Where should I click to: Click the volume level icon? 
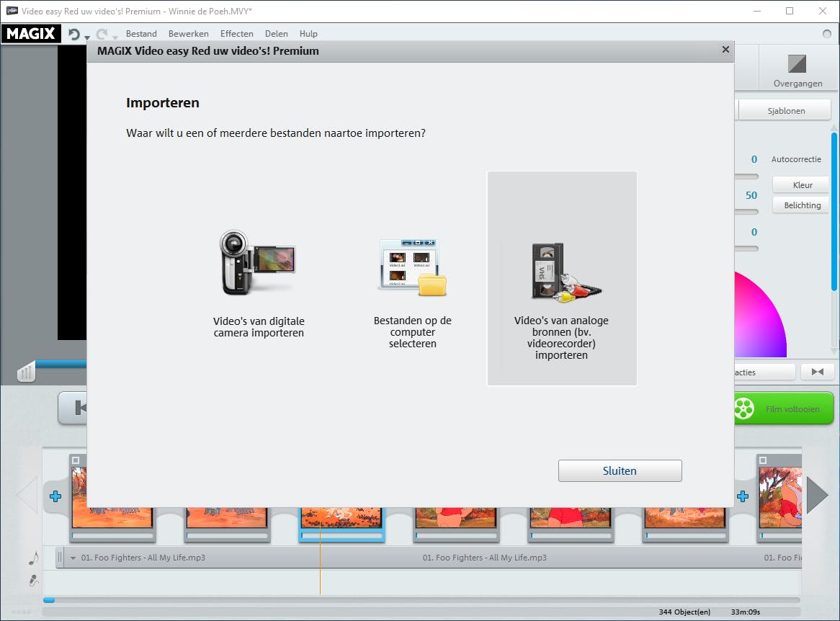[x=26, y=371]
